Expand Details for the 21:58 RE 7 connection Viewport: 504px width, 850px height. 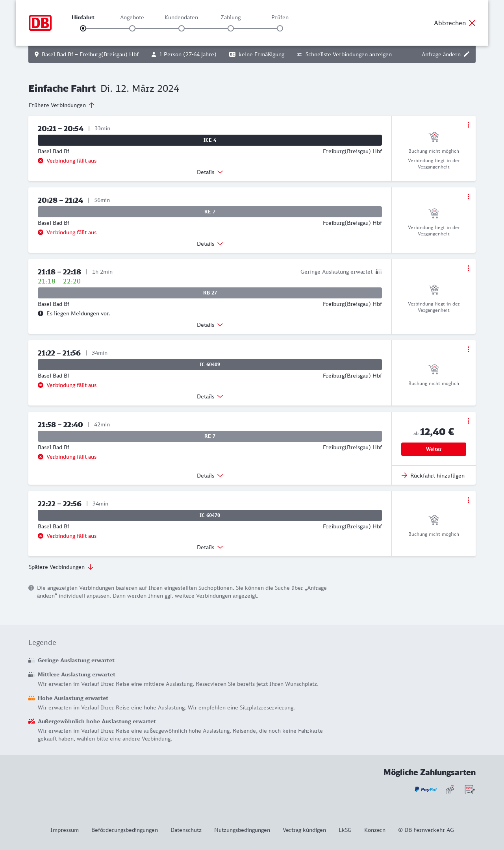tap(210, 476)
